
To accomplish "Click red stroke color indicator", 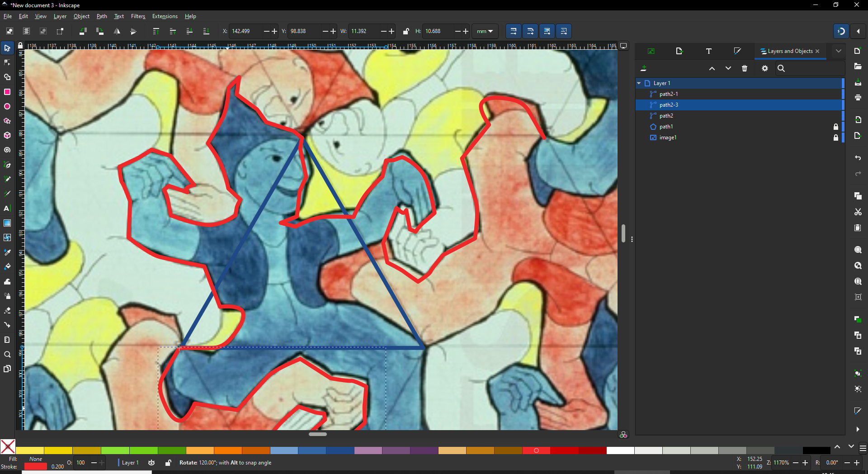I will (x=35, y=467).
